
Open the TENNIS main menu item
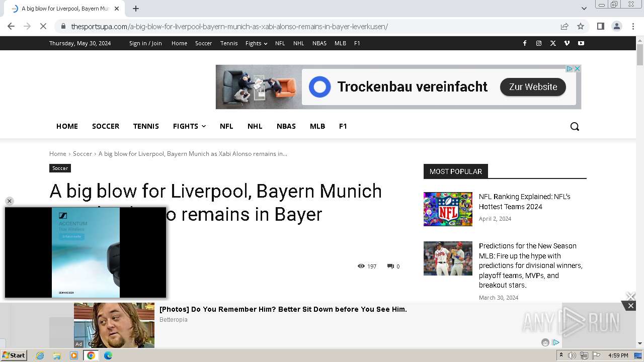[x=146, y=126]
